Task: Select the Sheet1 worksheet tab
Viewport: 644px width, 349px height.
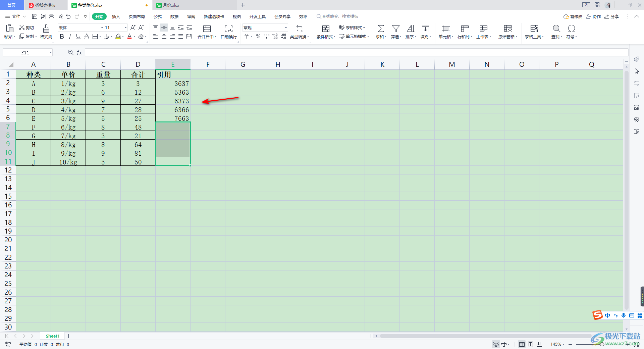Action: click(x=53, y=336)
